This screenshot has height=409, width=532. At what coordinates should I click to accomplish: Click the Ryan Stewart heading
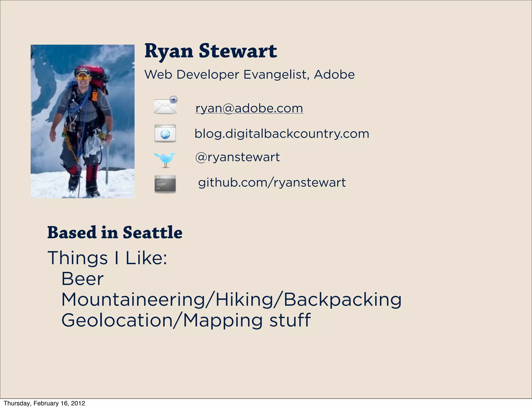point(211,51)
